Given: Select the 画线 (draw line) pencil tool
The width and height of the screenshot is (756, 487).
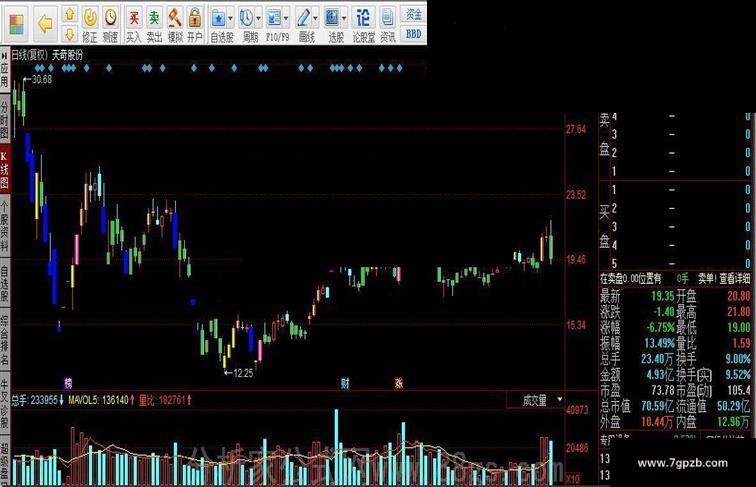Looking at the screenshot, I should pos(303,19).
